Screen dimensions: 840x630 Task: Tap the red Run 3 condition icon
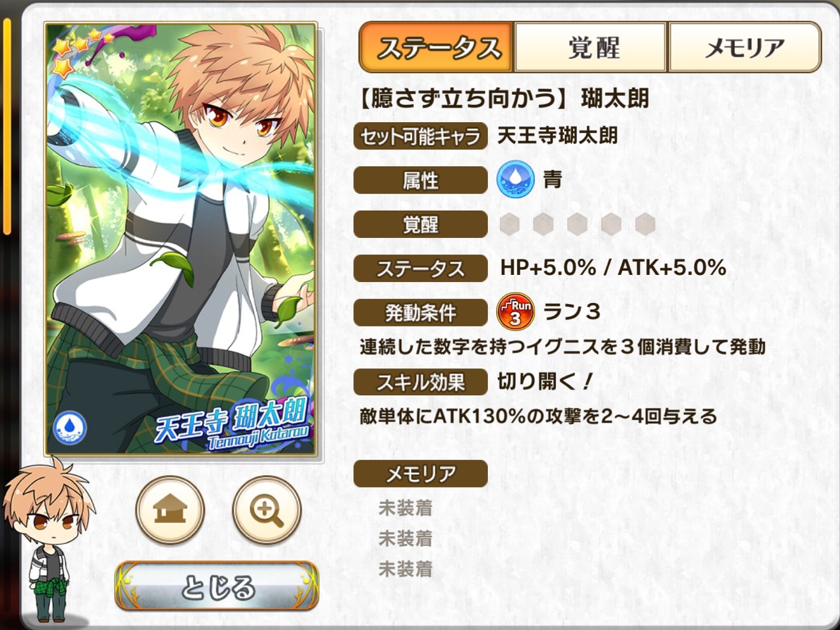click(515, 311)
